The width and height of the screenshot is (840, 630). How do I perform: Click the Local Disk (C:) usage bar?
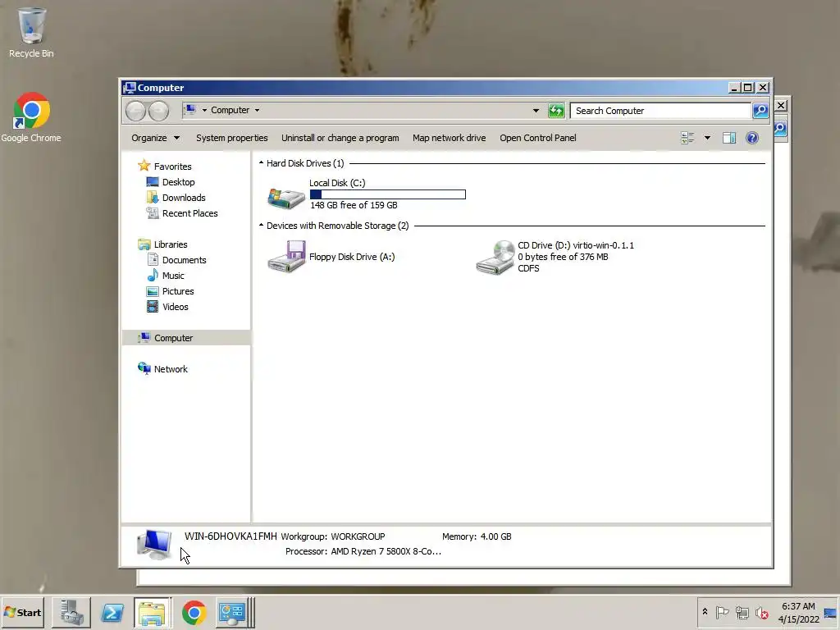(388, 194)
